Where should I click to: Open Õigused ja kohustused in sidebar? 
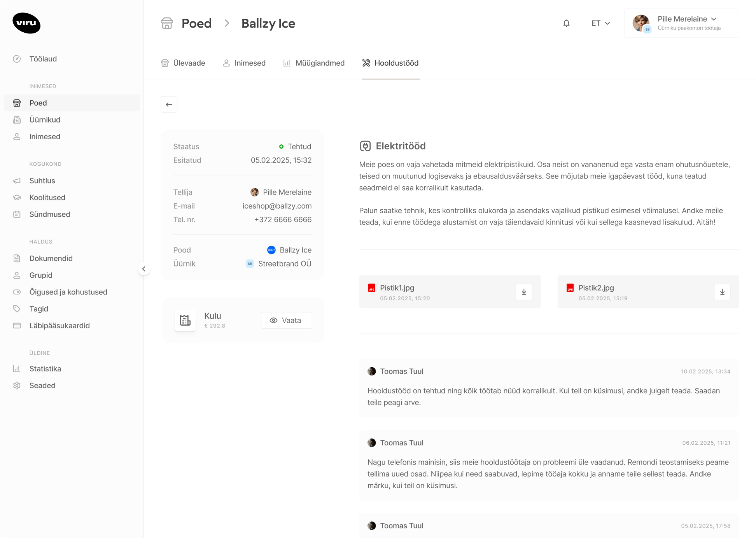[68, 292]
